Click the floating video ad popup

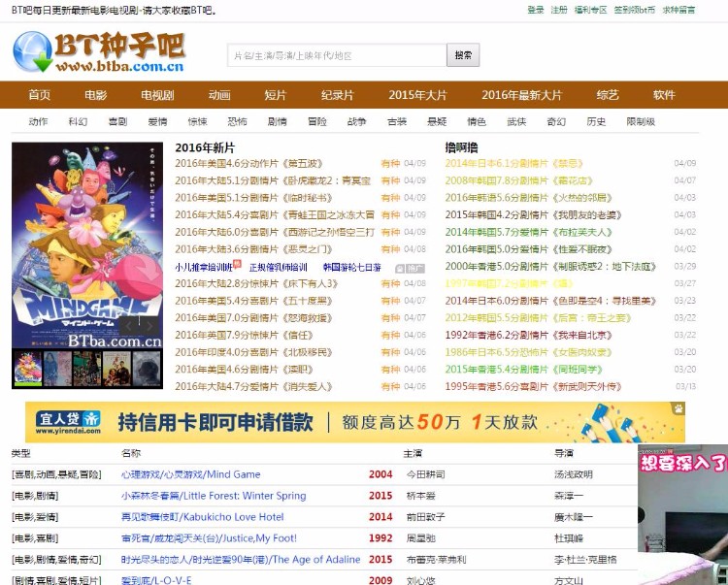click(x=683, y=514)
